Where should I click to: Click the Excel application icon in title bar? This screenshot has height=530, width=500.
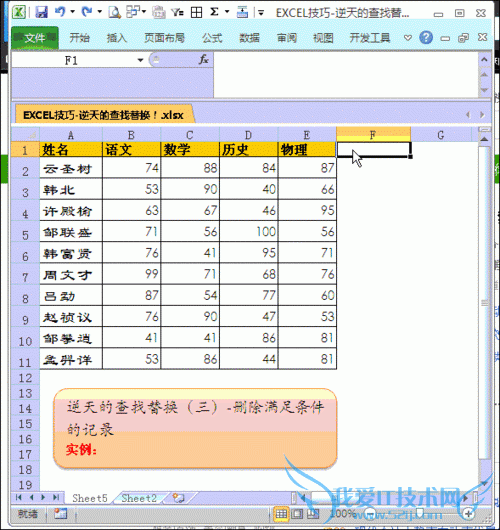click(x=19, y=12)
